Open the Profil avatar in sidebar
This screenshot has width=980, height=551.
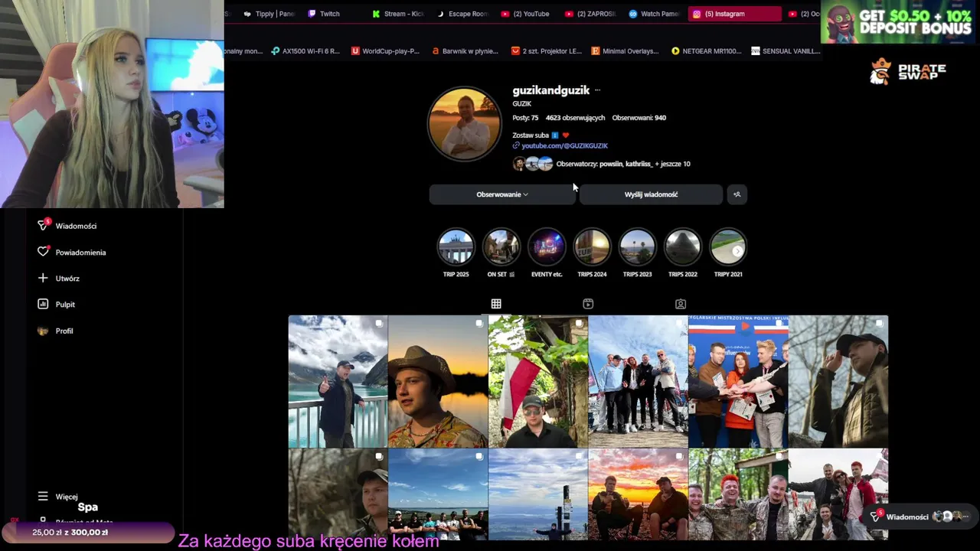tap(43, 331)
